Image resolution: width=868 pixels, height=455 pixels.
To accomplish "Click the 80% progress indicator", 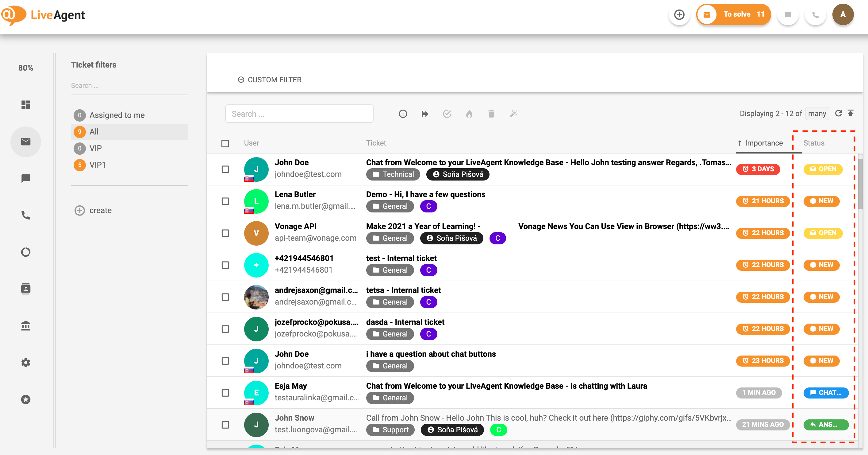I will point(25,68).
